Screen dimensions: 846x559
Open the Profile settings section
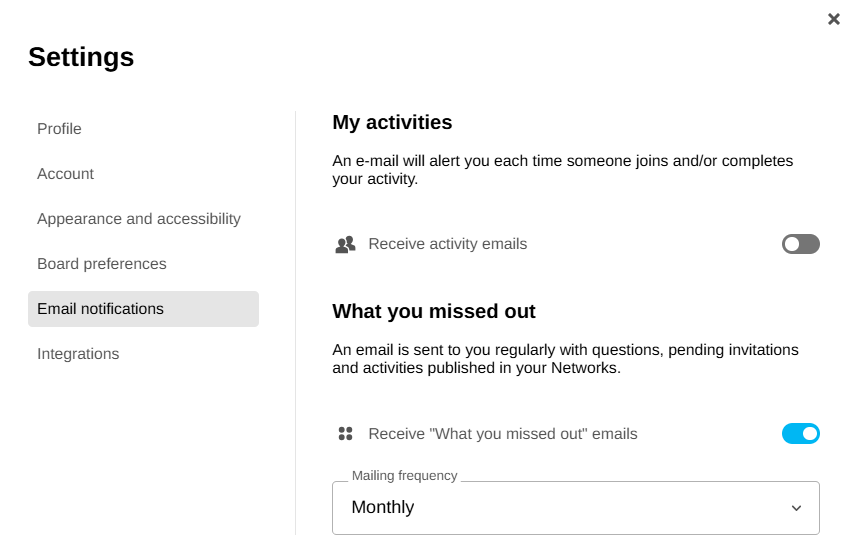[x=59, y=129]
